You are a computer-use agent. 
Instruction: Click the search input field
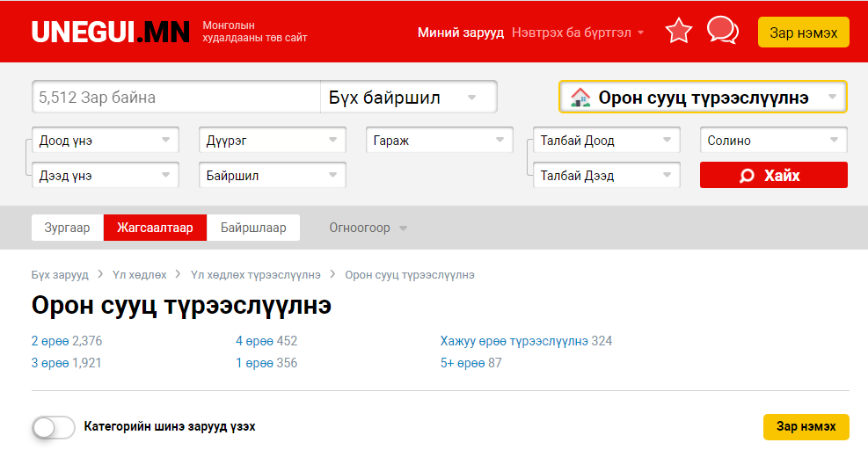click(x=176, y=98)
